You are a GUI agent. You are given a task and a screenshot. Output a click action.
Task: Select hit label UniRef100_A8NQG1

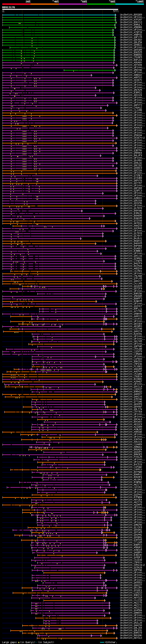[131, 447]
